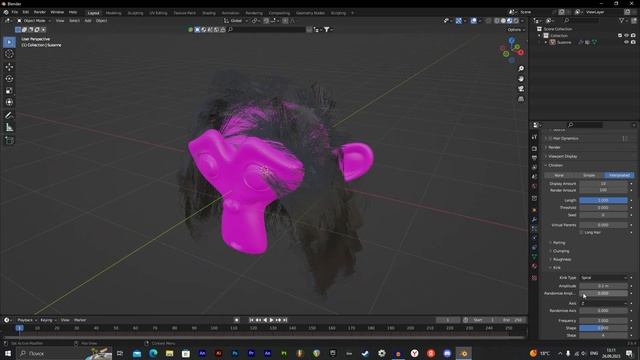Toggle the Long Hair checkbox
Image resolution: width=640 pixels, height=360 pixels.
click(x=582, y=233)
